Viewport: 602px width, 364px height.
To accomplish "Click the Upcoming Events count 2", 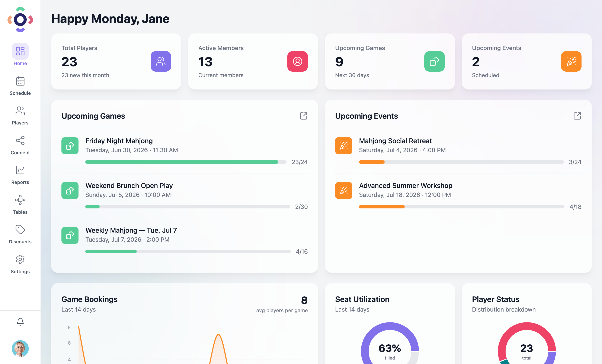I will click(476, 62).
